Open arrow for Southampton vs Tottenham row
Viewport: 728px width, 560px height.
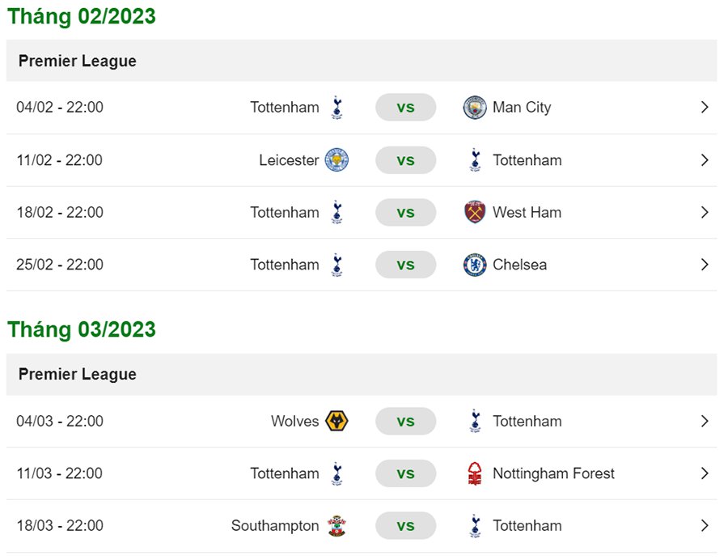[x=705, y=526]
